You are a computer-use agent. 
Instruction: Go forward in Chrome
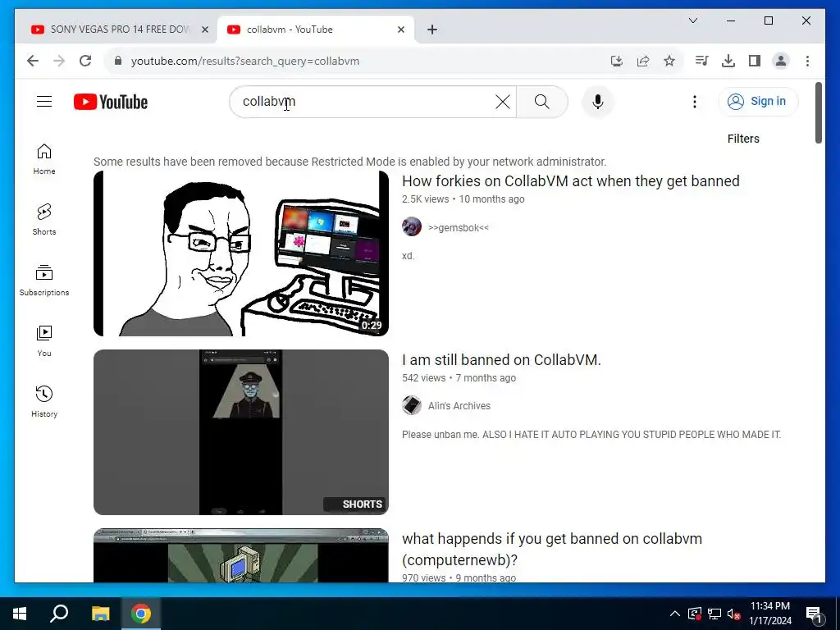coord(59,61)
